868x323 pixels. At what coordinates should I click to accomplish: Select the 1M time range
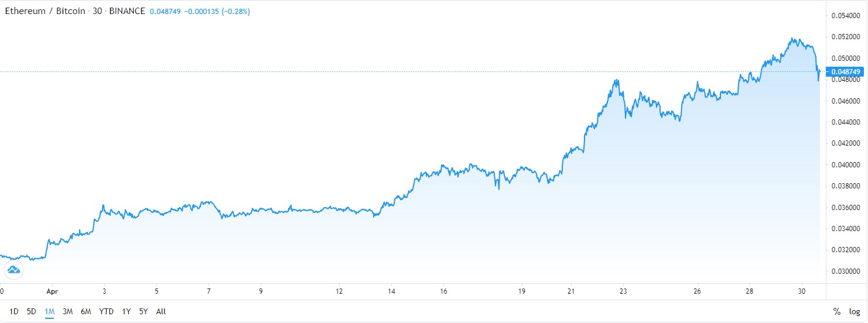click(50, 311)
